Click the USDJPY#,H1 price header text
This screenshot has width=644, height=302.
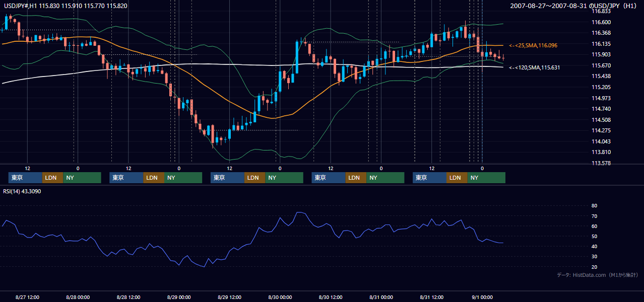(66, 6)
